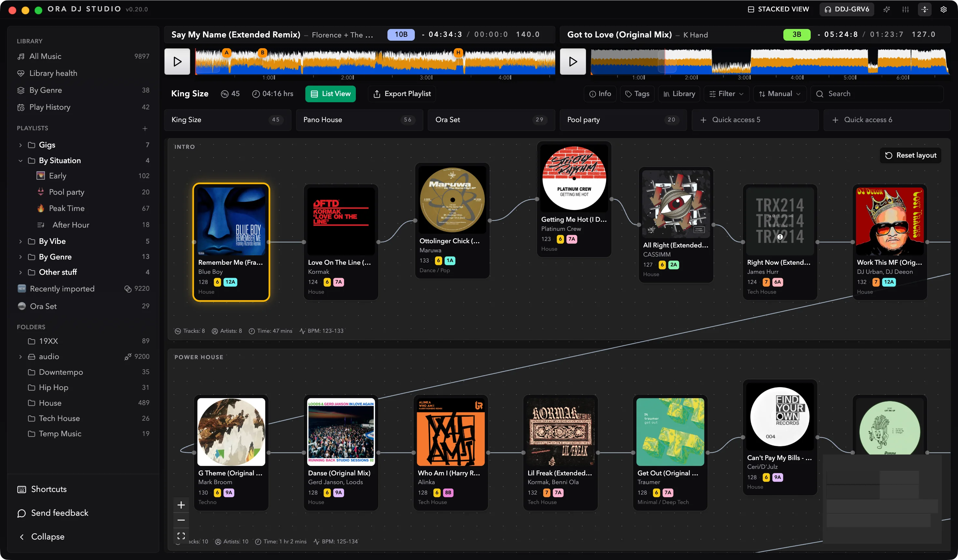Select the Can't Pay My Bills card
This screenshot has height=560, width=958.
(x=780, y=437)
